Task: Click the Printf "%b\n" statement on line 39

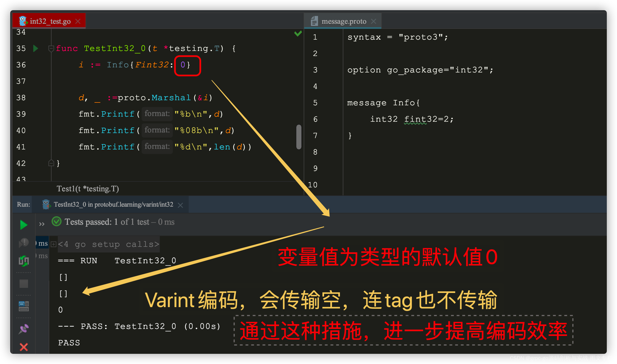Action: pos(151,114)
